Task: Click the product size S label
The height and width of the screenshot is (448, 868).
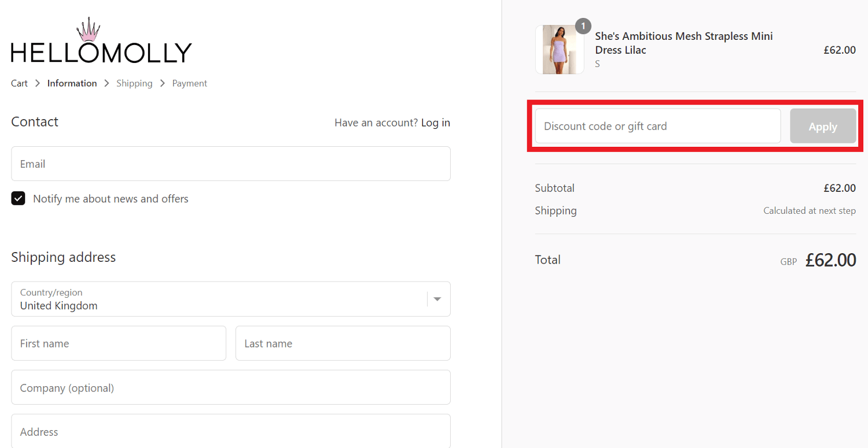Action: (598, 64)
